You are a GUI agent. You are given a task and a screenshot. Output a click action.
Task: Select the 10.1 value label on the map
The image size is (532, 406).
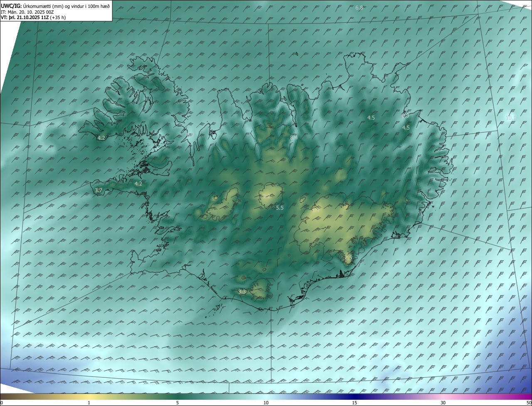coord(510,117)
